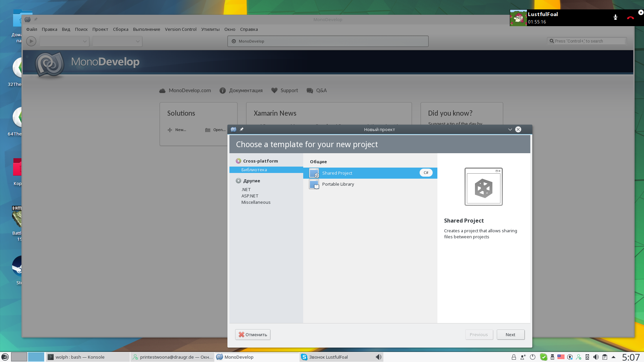The image size is (644, 362).
Task: Close the Skype call overlay
Action: (x=641, y=12)
